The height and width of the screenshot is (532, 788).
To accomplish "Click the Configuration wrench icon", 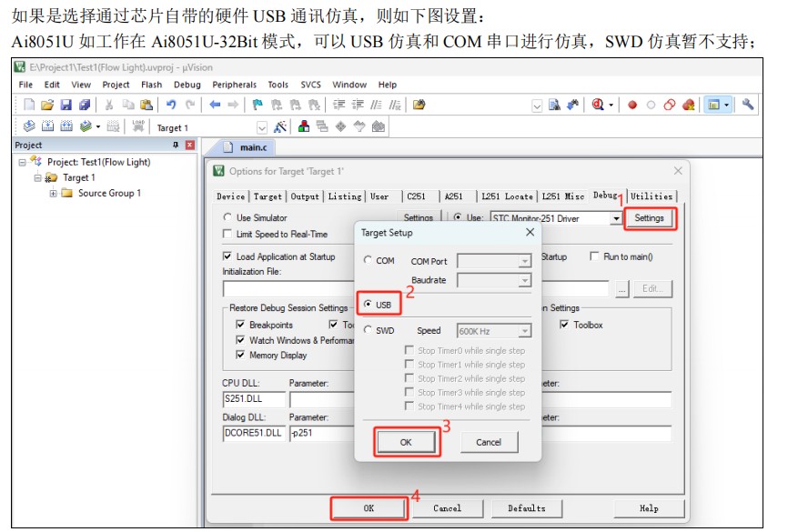I will [748, 105].
